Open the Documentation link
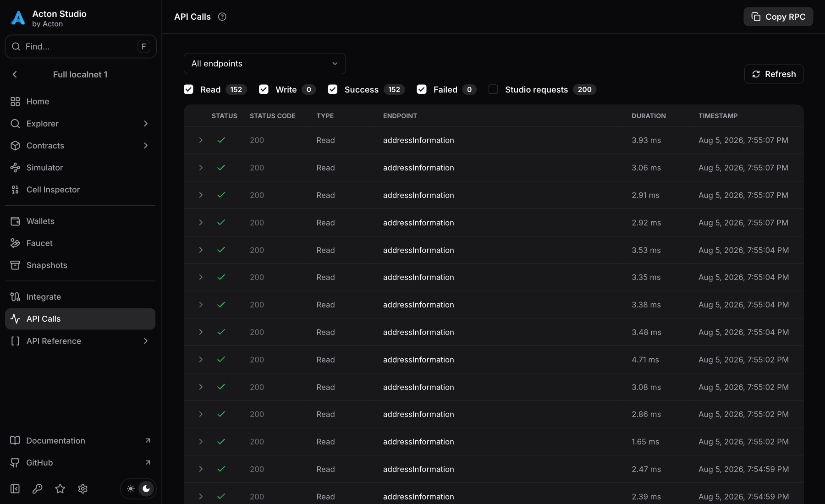 pyautogui.click(x=80, y=441)
